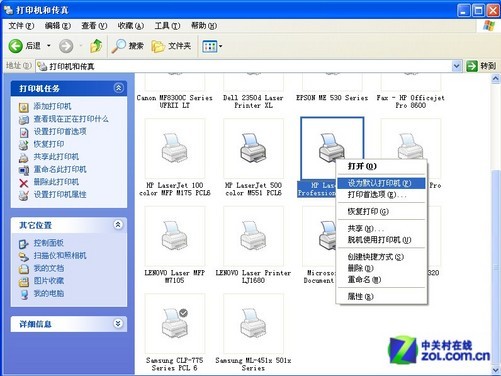This screenshot has height=376, width=501.
Task: Select the Microsoft Document printer icon
Action: (x=319, y=236)
